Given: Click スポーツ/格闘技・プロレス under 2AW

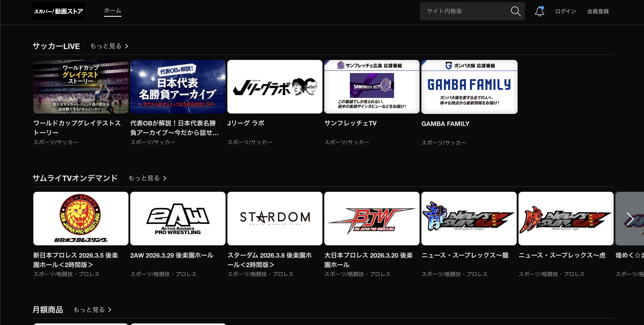Looking at the screenshot, I should click(163, 274).
